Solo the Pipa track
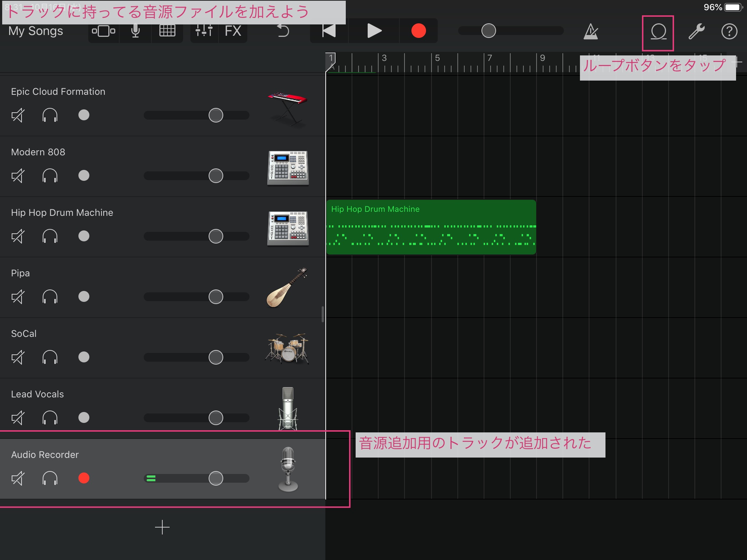This screenshot has height=560, width=747. pos(50,297)
